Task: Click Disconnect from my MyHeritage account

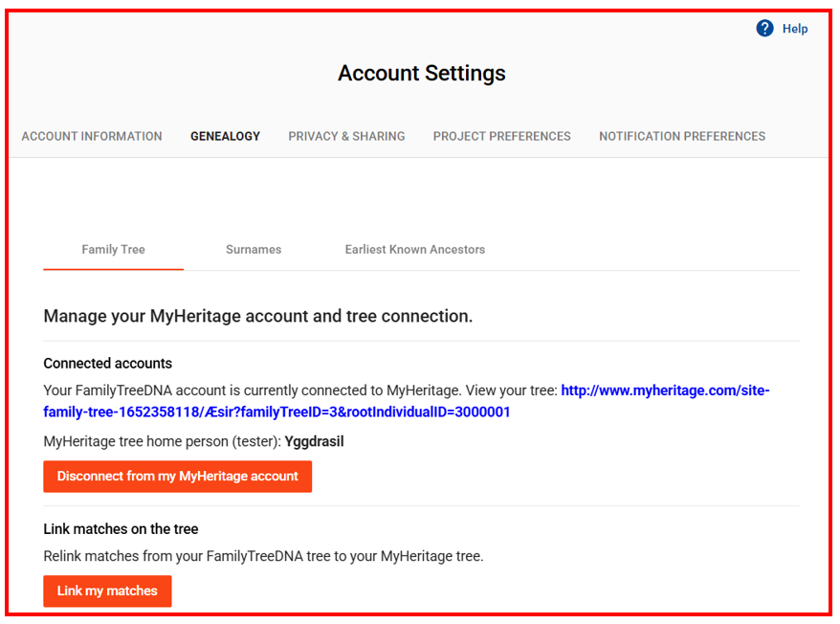Action: (177, 476)
